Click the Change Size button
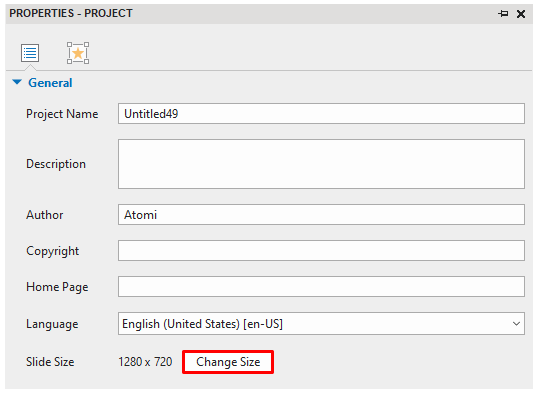This screenshot has height=395, width=538. 228,362
